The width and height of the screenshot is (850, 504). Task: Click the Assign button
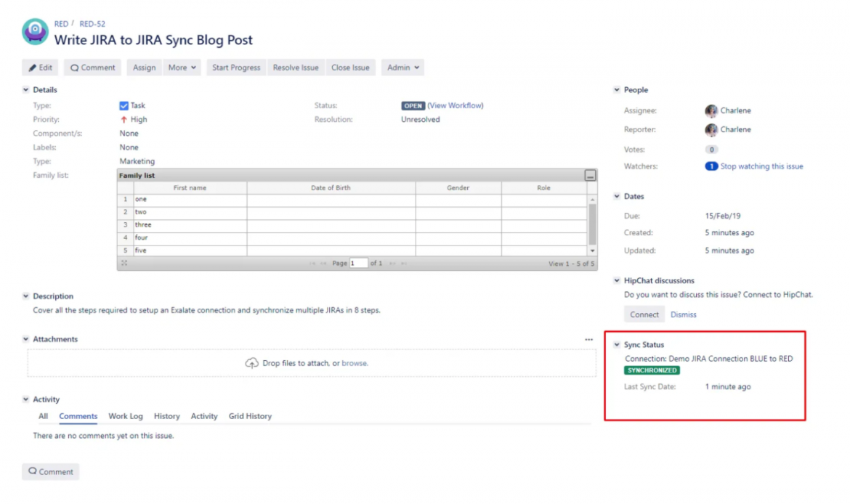tap(144, 68)
